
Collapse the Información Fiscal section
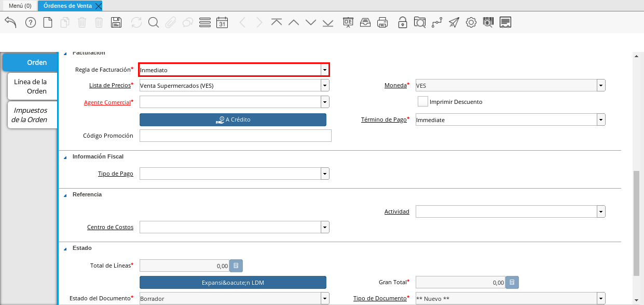click(x=65, y=157)
